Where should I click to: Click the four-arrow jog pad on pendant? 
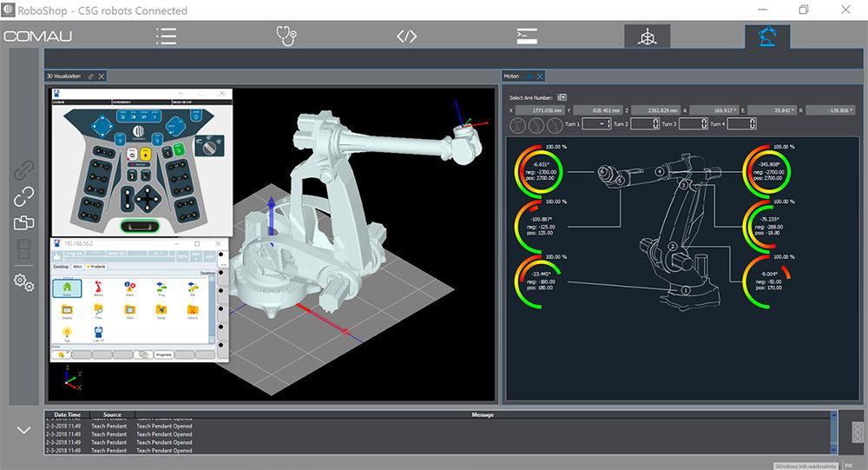[148, 198]
